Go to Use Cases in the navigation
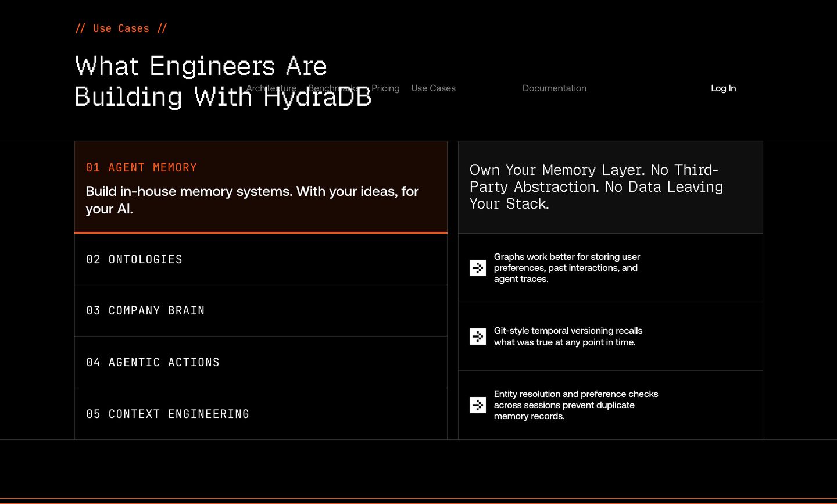The height and width of the screenshot is (504, 837). point(434,88)
